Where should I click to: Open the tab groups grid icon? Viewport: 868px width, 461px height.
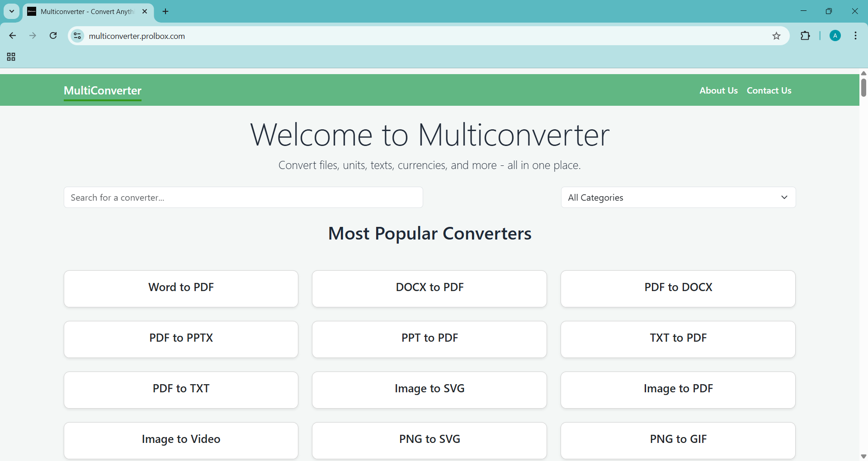point(11,57)
